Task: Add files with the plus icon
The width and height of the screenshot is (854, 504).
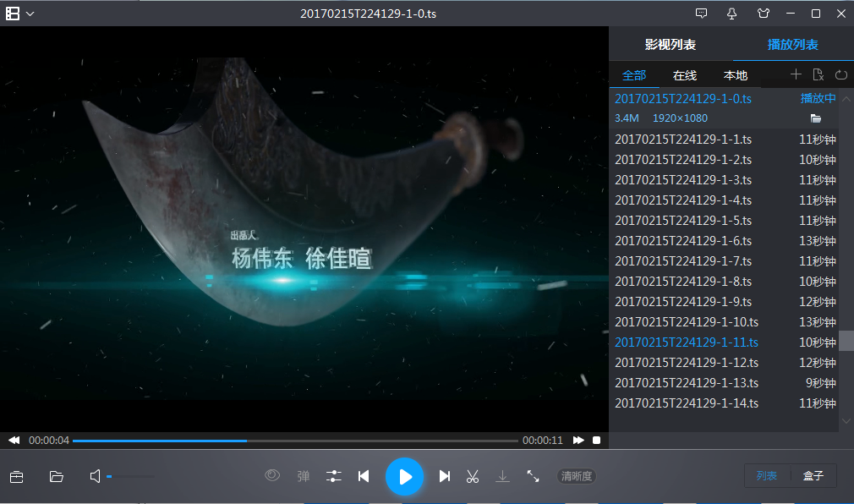Action: click(796, 74)
